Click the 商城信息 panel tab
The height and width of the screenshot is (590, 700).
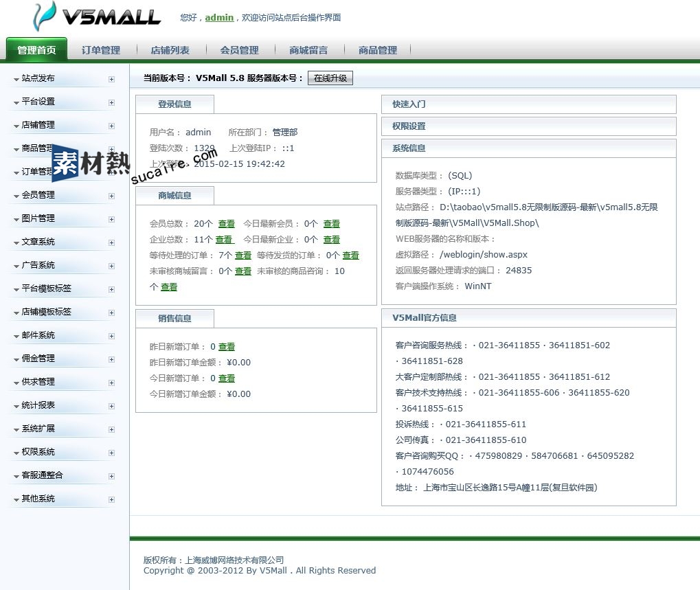pos(174,196)
